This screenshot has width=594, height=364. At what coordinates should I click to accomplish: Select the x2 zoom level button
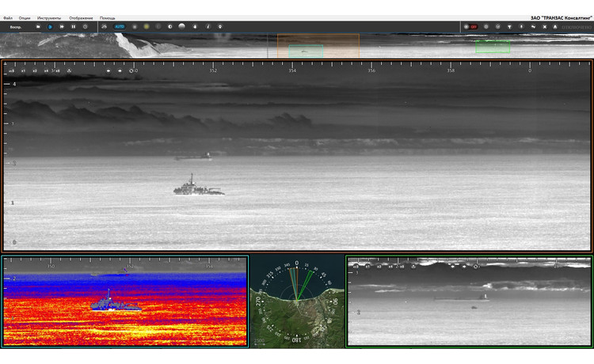(x=36, y=71)
